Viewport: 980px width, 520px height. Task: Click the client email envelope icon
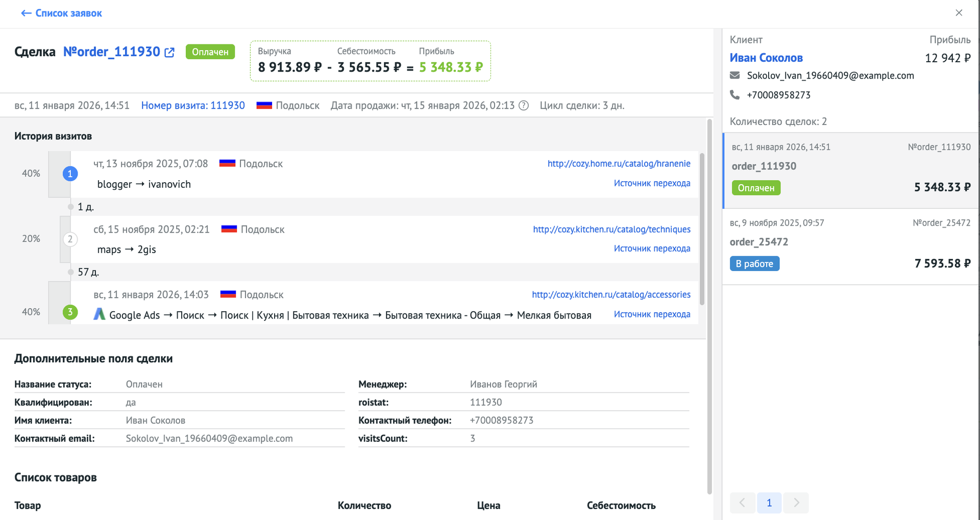734,76
